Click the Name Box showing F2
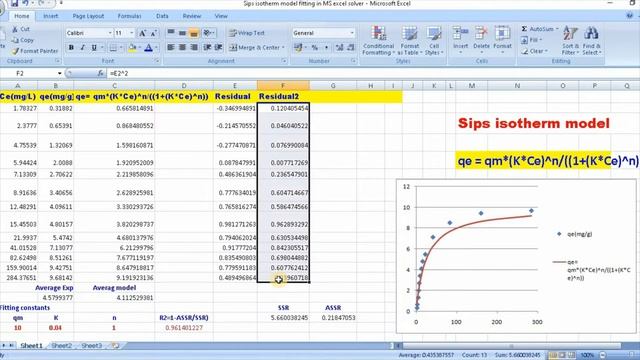Viewport: 640px width, 360px height. point(29,73)
